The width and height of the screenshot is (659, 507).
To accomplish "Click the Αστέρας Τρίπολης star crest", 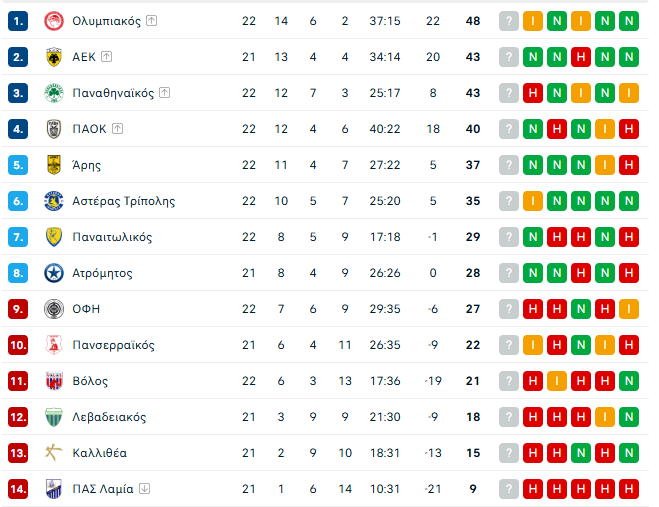I will click(54, 201).
